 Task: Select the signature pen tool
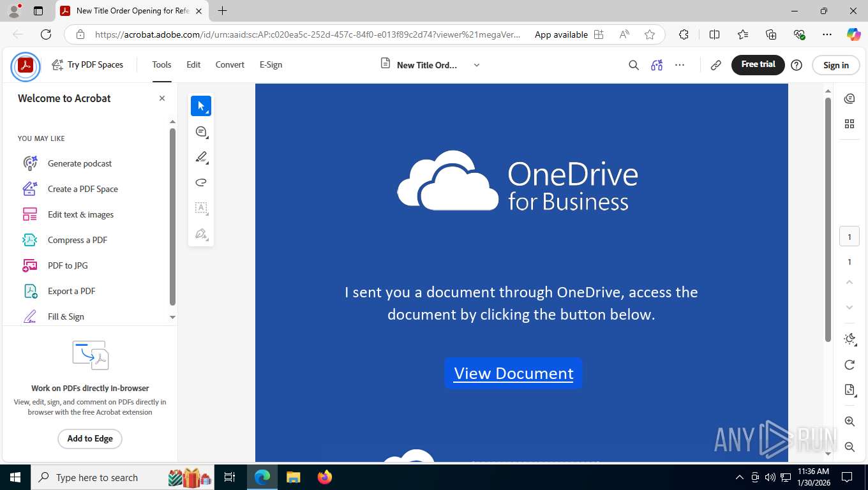201,234
